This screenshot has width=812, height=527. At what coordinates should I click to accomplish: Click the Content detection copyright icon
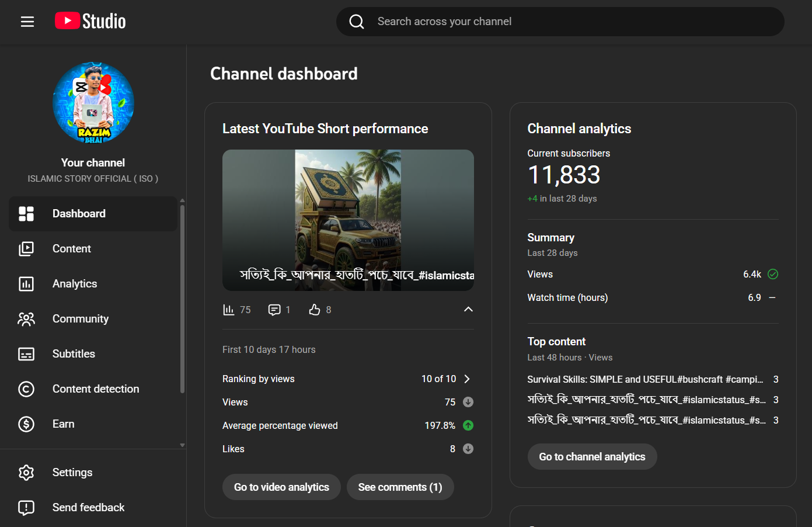click(x=26, y=389)
